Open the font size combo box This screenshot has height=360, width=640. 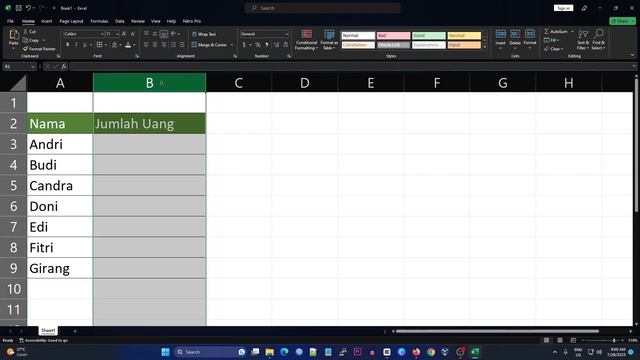click(112, 34)
